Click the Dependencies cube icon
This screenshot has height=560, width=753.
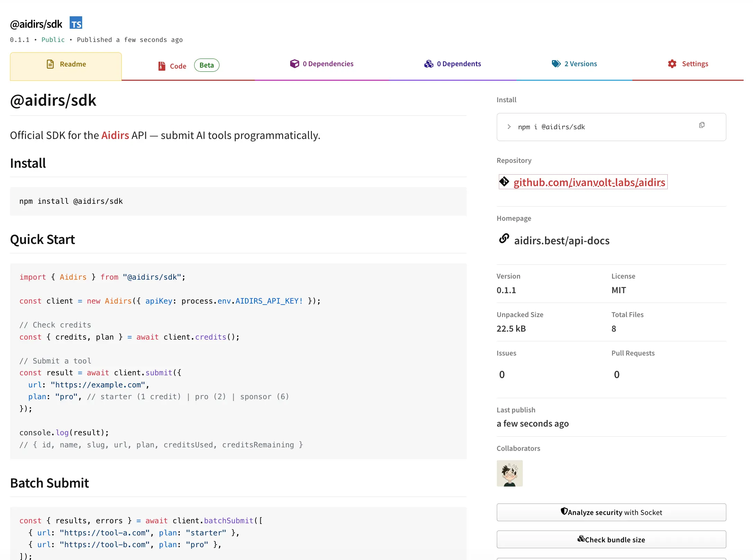click(295, 64)
